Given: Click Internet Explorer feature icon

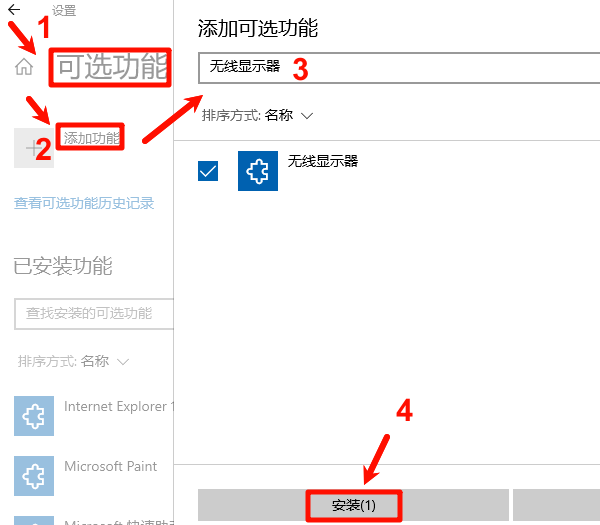Looking at the screenshot, I should click(34, 416).
